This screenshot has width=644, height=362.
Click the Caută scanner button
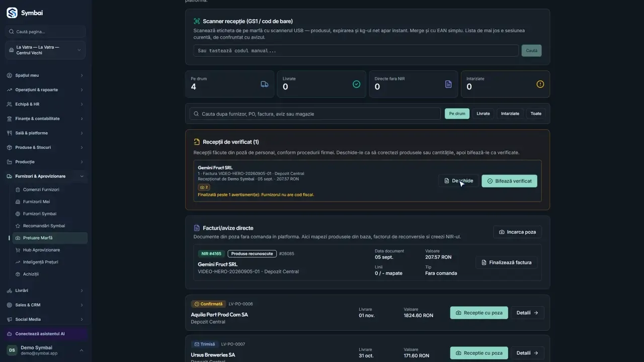pyautogui.click(x=531, y=51)
